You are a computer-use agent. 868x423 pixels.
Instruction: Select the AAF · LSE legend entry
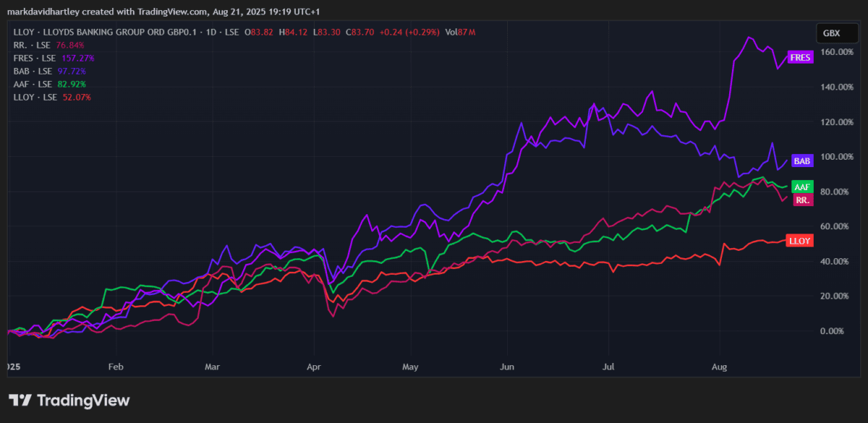33,84
